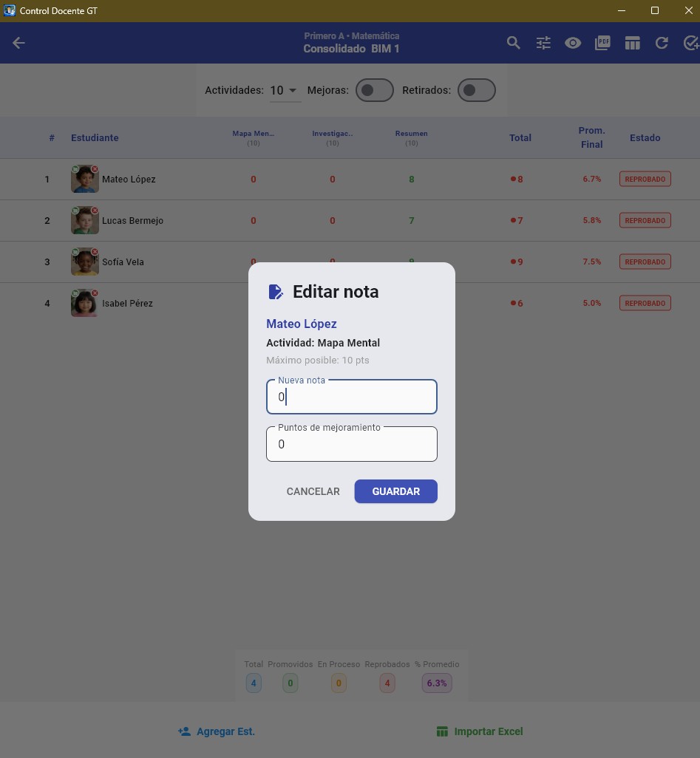700x758 pixels.
Task: Click the Mapa Men... column header
Action: tap(254, 137)
